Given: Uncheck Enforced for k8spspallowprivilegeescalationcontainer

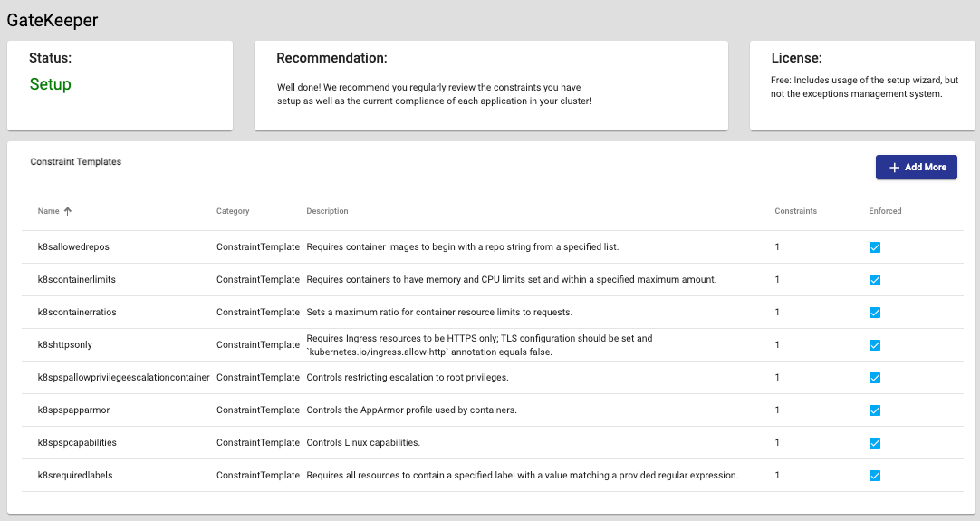Looking at the screenshot, I should [x=875, y=378].
